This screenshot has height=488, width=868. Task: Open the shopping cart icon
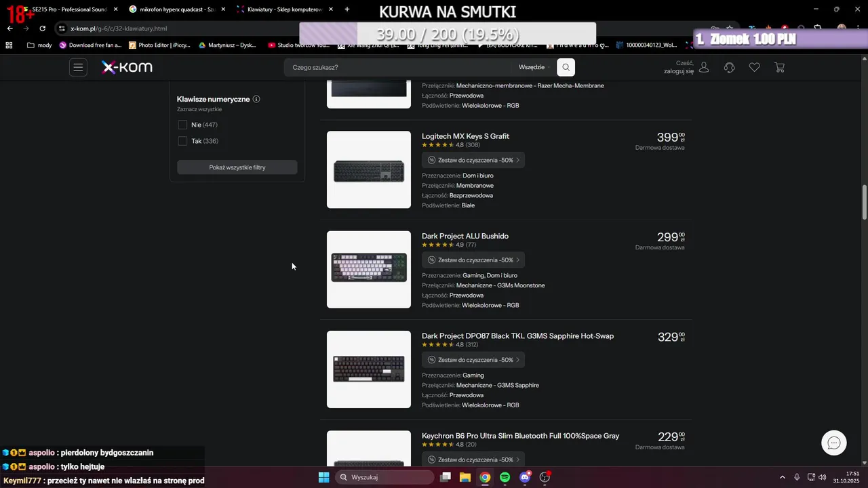point(779,67)
